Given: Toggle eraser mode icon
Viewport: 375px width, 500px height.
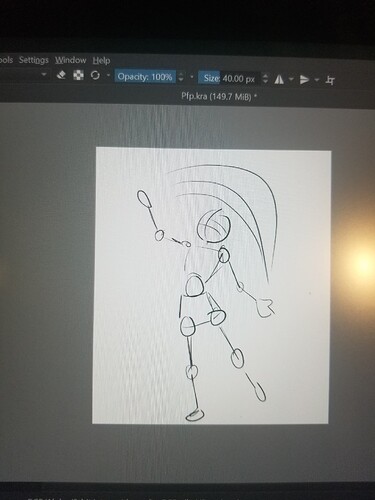Looking at the screenshot, I should point(61,75).
